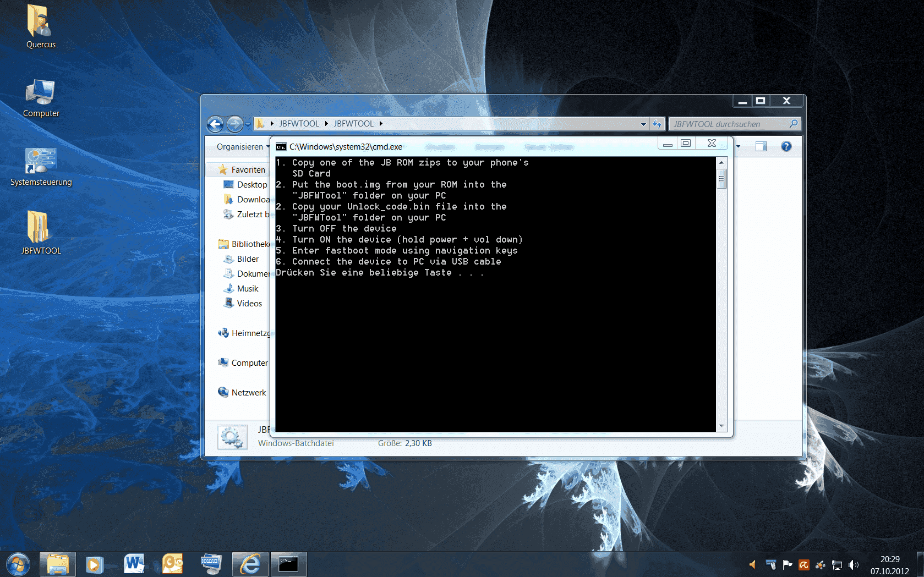The image size is (924, 577).
Task: Click the volume speaker tray icon
Action: coord(853,564)
